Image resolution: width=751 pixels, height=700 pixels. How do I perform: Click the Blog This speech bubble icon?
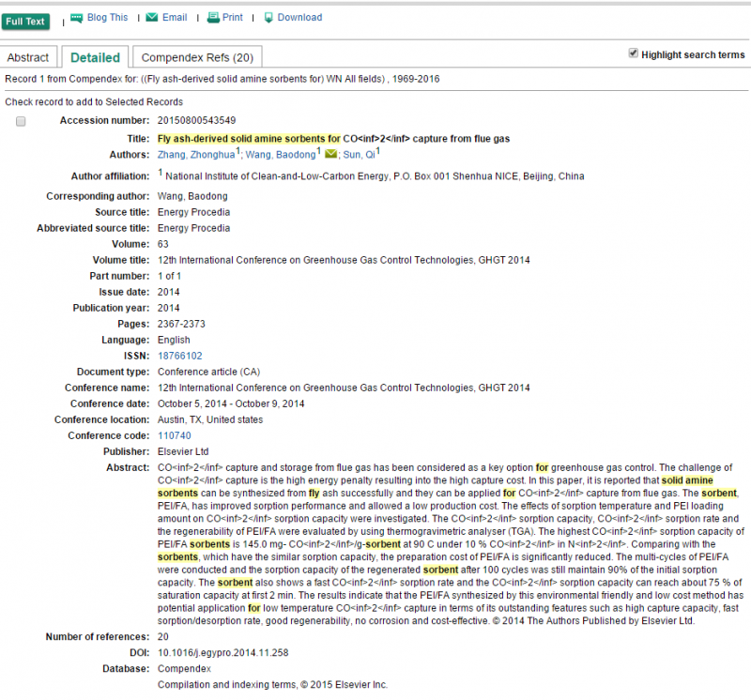(76, 18)
